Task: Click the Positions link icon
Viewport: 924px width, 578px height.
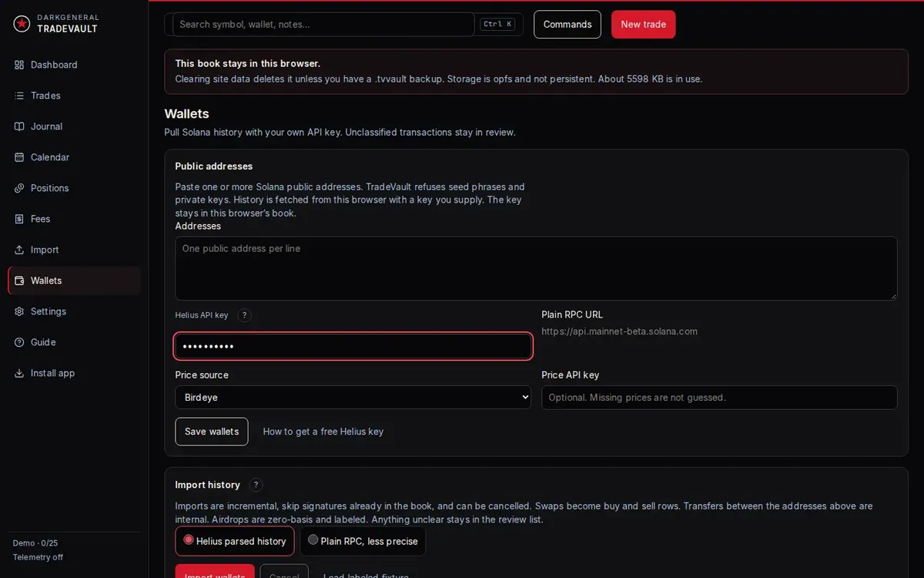Action: pyautogui.click(x=19, y=188)
